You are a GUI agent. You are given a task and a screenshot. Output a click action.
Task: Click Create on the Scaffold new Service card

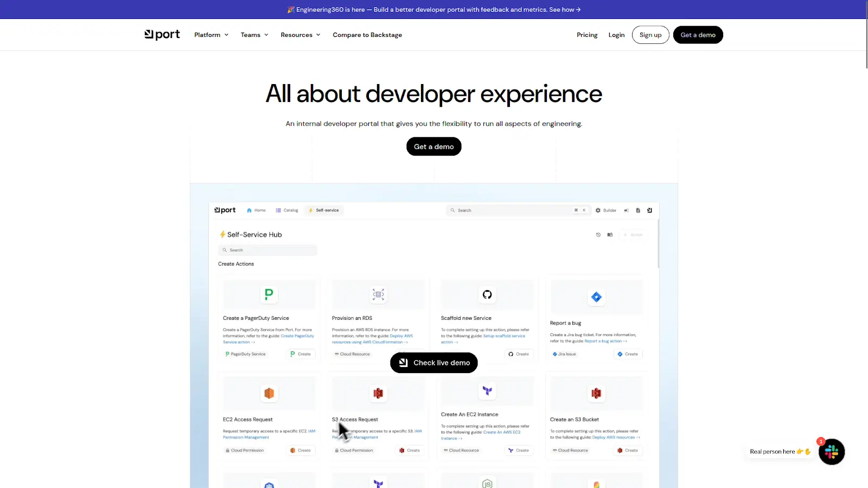pos(519,354)
